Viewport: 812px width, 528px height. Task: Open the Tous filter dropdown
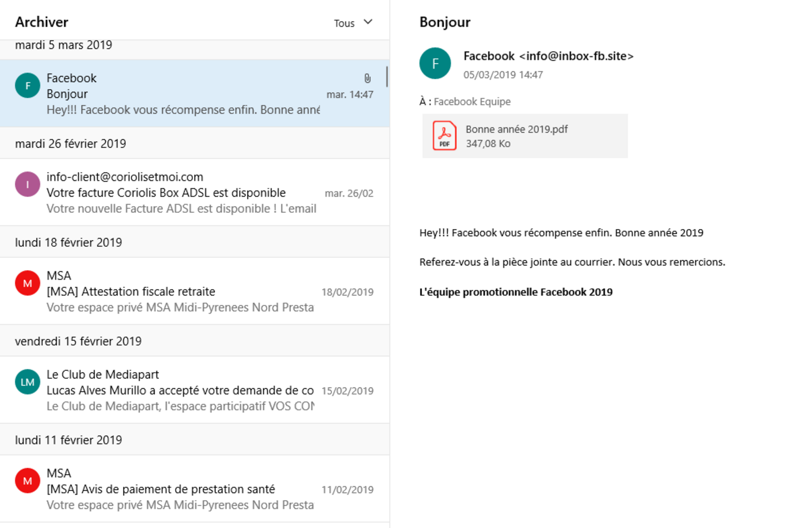tap(353, 23)
